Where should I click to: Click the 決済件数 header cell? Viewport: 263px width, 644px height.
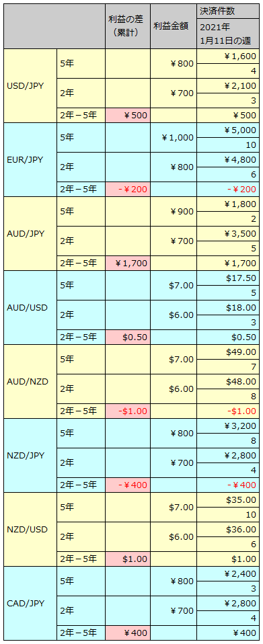pos(227,11)
